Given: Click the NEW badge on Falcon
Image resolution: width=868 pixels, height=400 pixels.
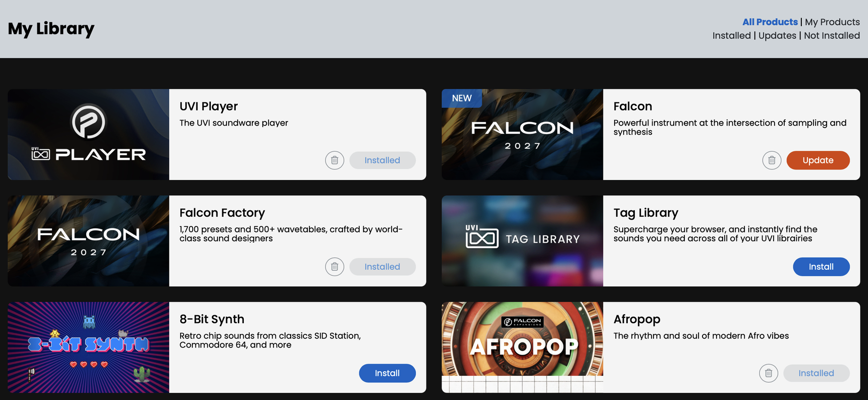Looking at the screenshot, I should tap(462, 98).
